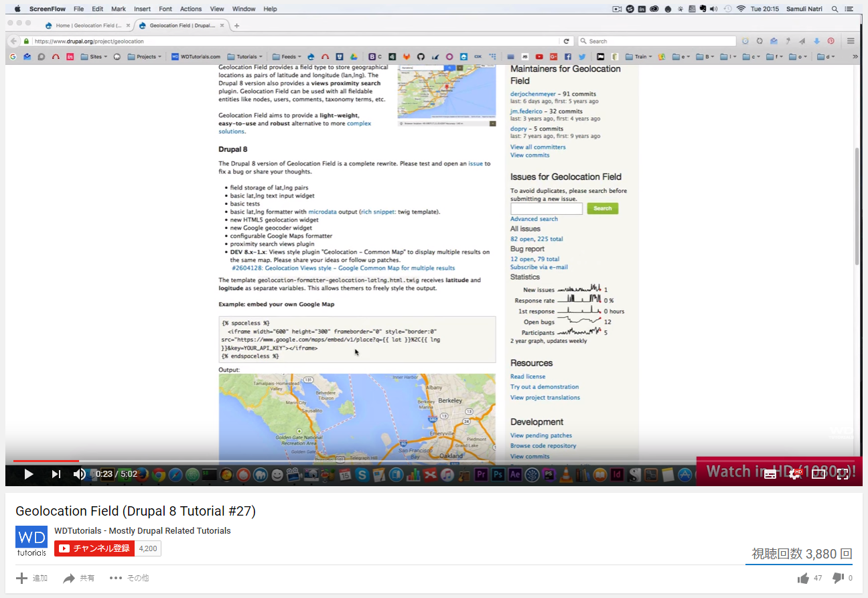Screen dimensions: 868x598
Task: Click the green Search issues button
Action: 602,208
